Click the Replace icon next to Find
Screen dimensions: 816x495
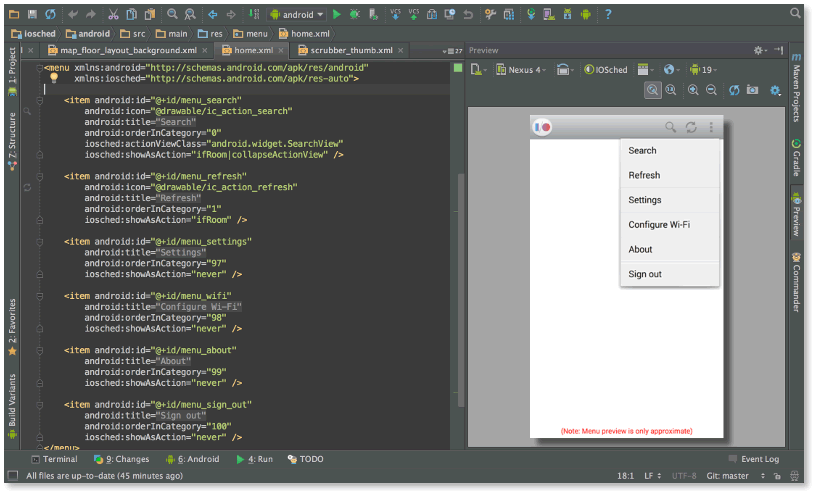pyautogui.click(x=190, y=15)
